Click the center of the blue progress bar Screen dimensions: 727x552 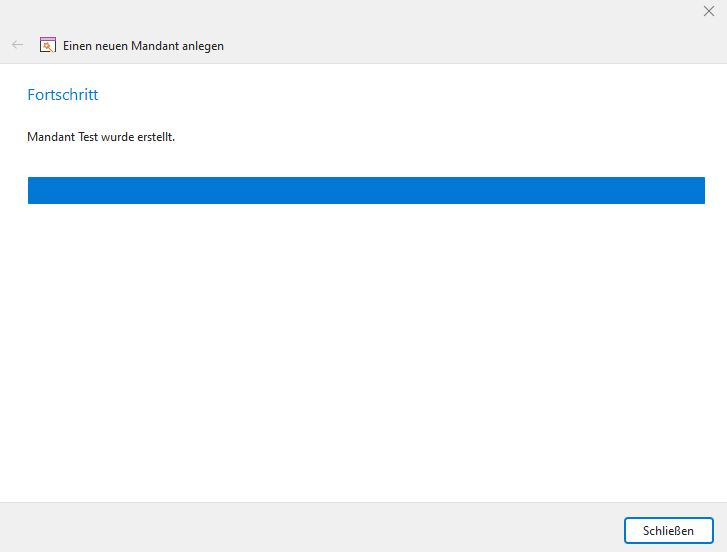(x=366, y=191)
